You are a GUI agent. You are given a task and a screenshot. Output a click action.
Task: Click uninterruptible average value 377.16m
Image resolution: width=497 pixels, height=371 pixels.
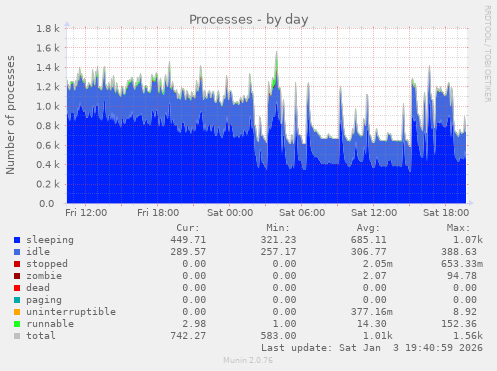point(372,312)
